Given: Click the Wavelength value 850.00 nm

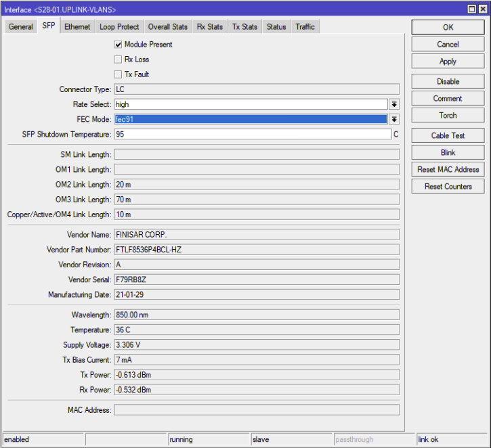Looking at the screenshot, I should pos(257,315).
